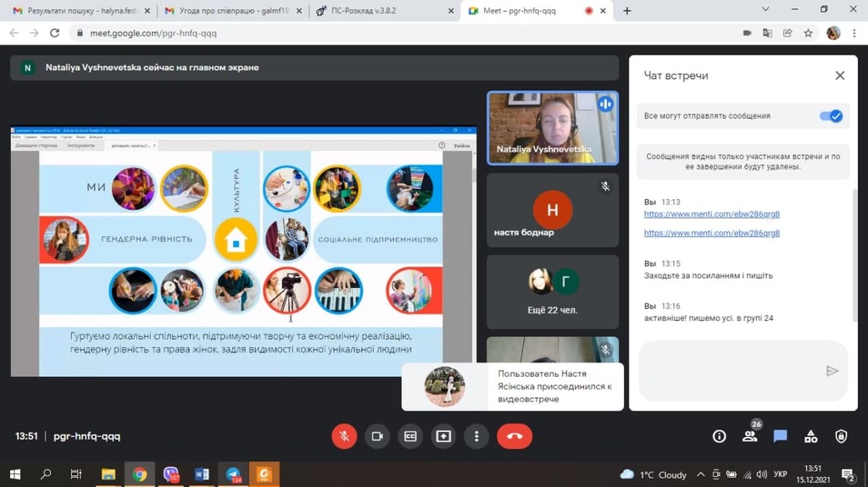
Task: Enable closed captions (CC)
Action: (410, 436)
